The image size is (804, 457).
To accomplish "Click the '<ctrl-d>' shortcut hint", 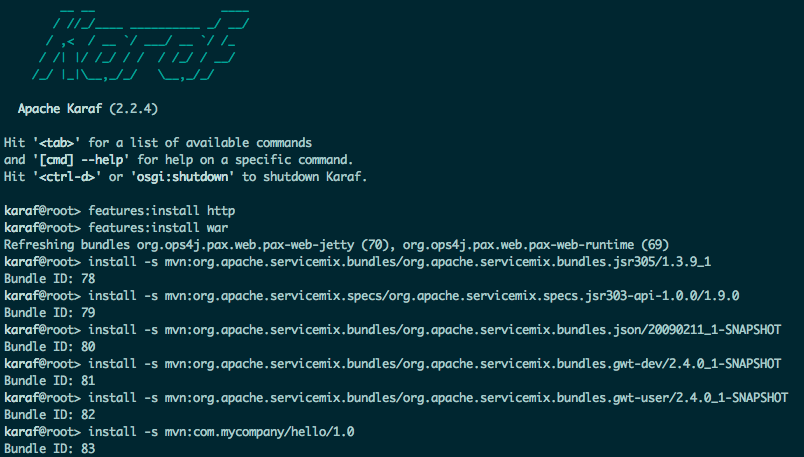I will (x=67, y=176).
